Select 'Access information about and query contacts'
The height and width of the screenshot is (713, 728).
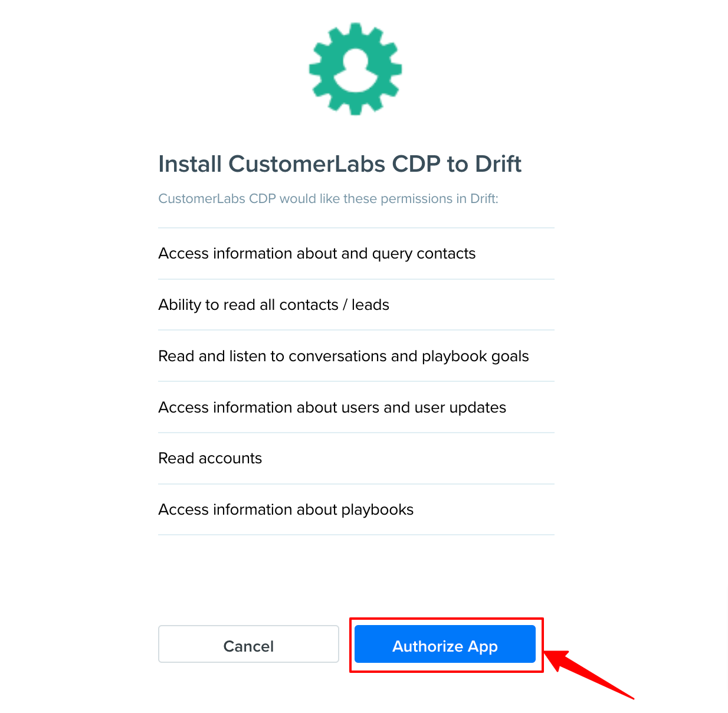tap(356, 253)
